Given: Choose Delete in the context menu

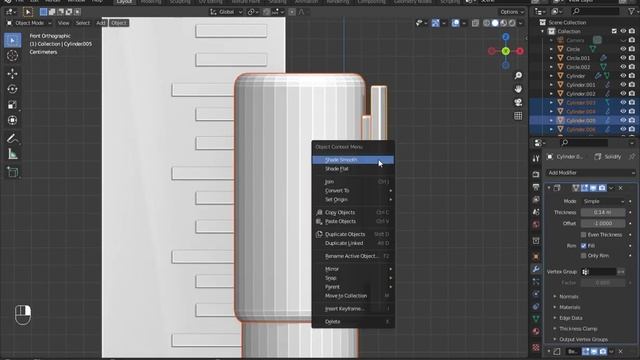Looking at the screenshot, I should 353,322.
